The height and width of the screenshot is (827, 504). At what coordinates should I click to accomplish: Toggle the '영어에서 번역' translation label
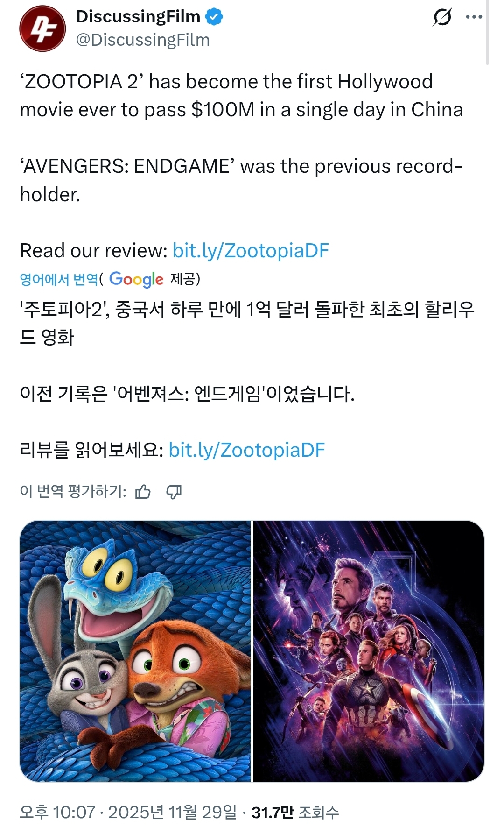coord(59,279)
